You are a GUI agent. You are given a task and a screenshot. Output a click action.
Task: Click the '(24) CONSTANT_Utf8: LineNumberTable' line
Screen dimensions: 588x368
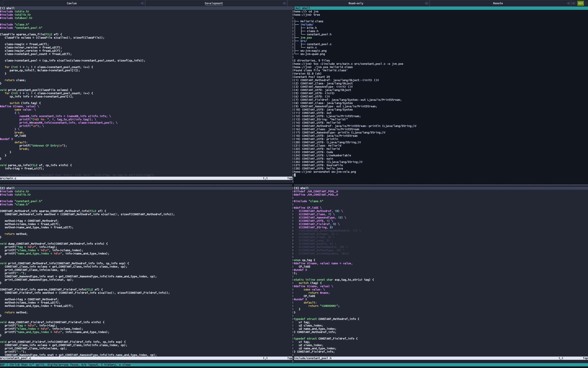(322, 155)
